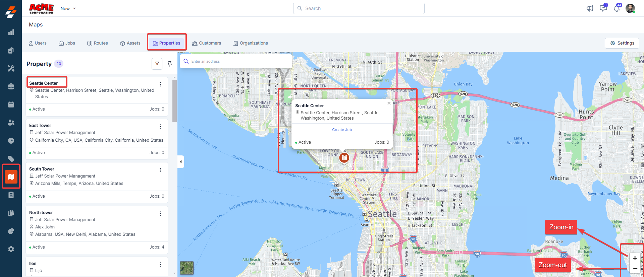Open the Seattle Center card's three-dot menu
The width and height of the screenshot is (644, 277).
point(160,84)
